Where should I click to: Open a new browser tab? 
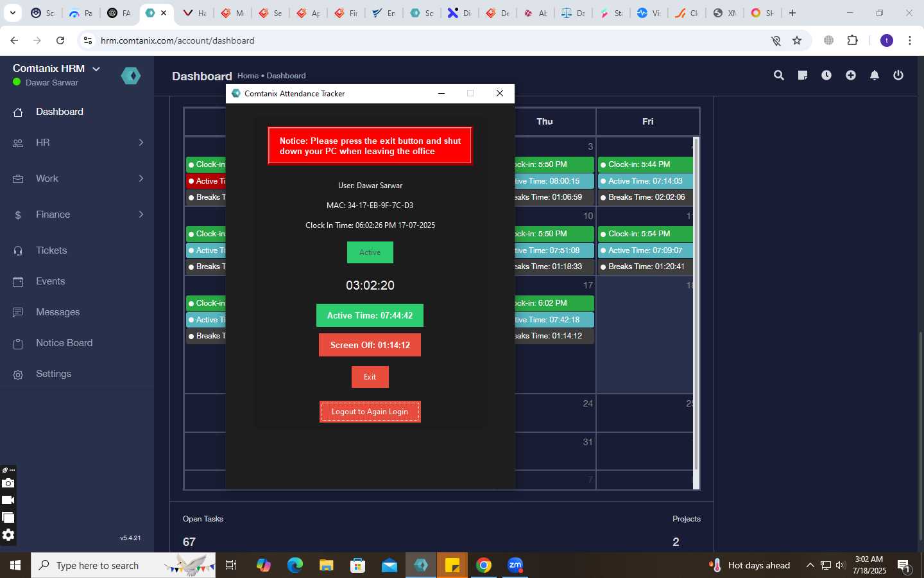coord(792,13)
